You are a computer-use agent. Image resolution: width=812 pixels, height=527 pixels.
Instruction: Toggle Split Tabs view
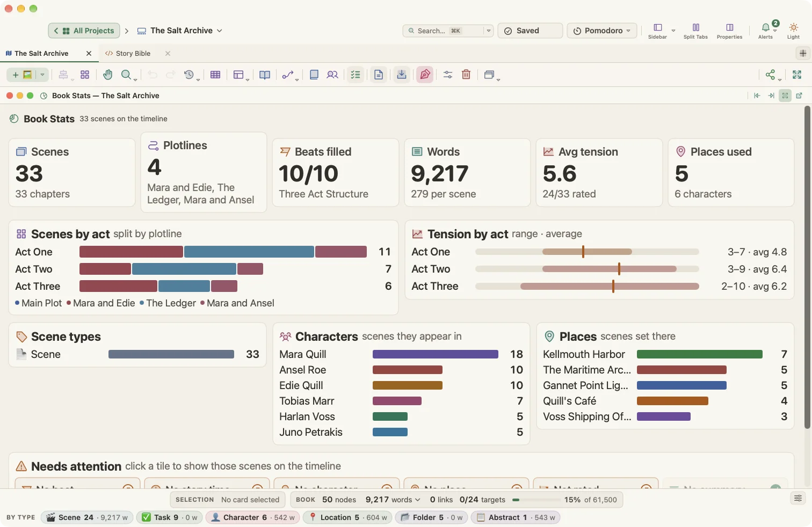695,31
